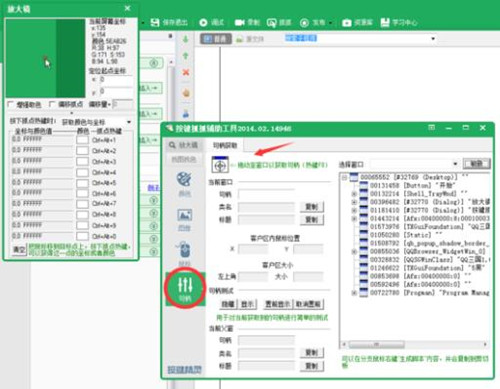
Task: Click the Hide (隐藏) handle test button
Action: pos(228,304)
